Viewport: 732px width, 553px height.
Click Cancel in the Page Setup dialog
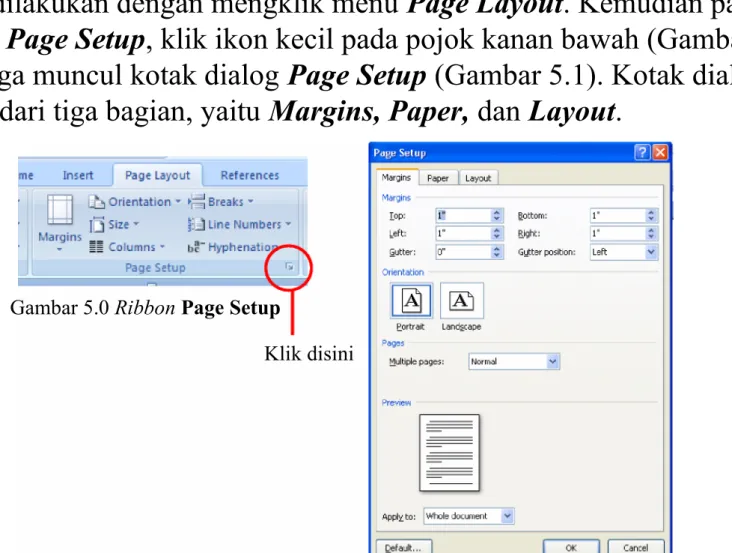point(635,547)
